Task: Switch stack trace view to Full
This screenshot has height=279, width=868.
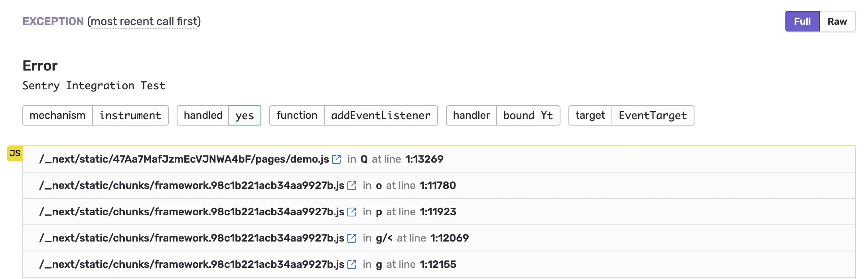Action: click(802, 22)
